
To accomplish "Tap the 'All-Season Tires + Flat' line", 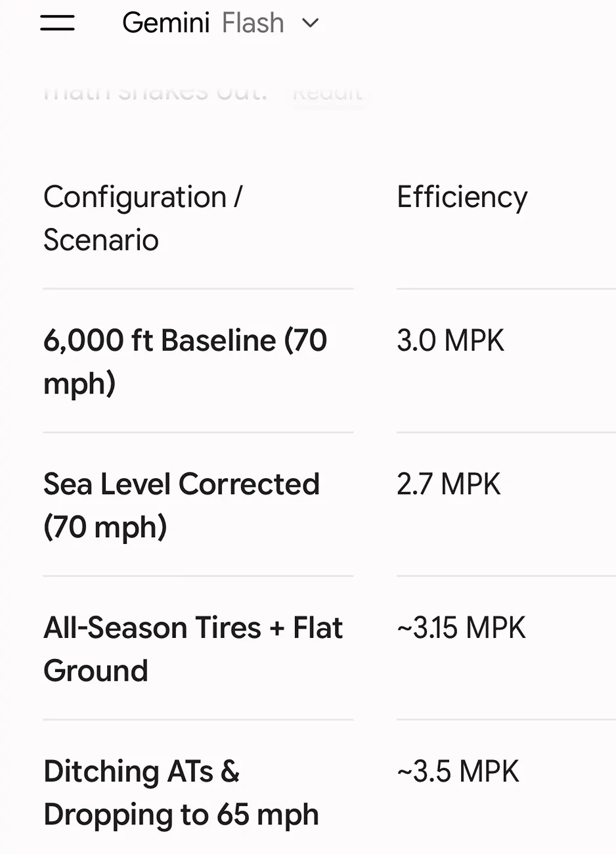I will click(193, 628).
